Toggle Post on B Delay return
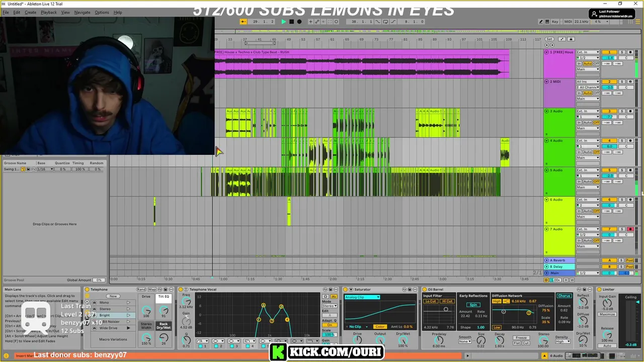 pyautogui.click(x=630, y=266)
